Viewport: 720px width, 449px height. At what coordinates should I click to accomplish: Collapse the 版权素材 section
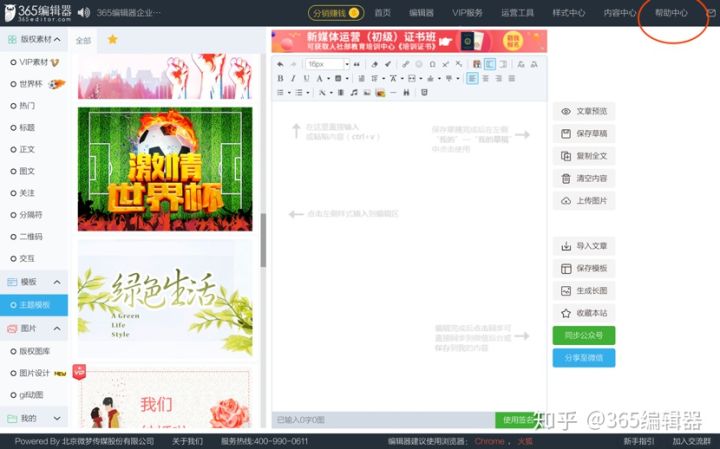click(57, 39)
